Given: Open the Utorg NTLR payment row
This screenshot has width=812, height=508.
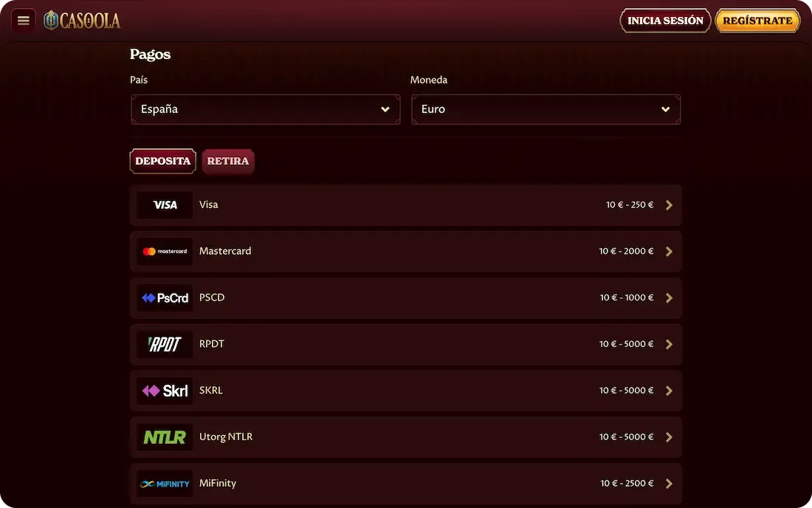Looking at the screenshot, I should (x=406, y=437).
